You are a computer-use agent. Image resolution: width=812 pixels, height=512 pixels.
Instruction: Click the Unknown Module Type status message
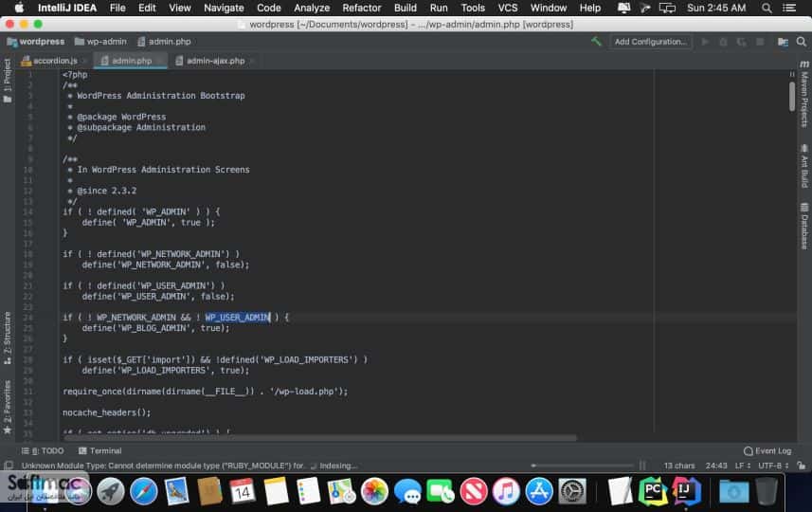click(x=164, y=466)
